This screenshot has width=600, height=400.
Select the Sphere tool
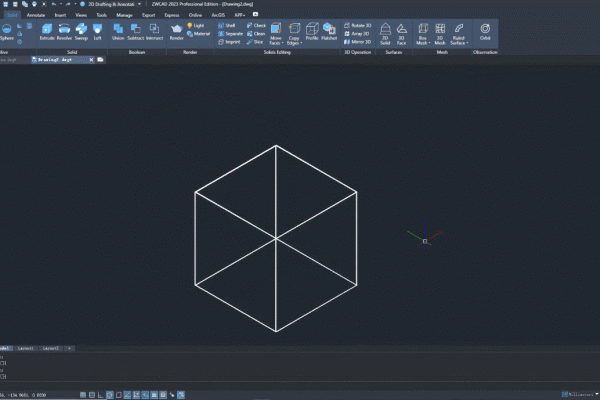[7, 32]
